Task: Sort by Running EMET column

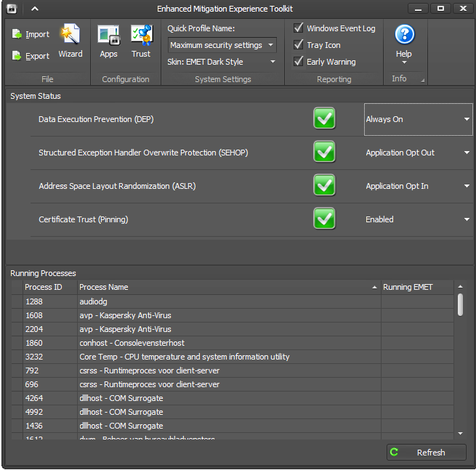Action: [417, 287]
